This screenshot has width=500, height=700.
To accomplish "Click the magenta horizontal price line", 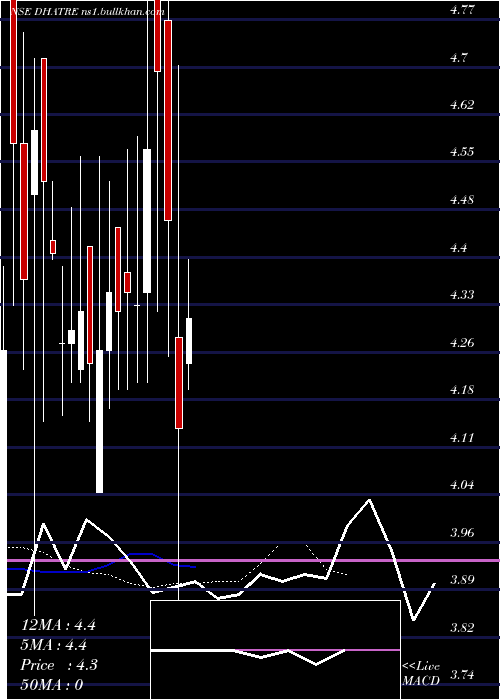I will pyautogui.click(x=250, y=560).
